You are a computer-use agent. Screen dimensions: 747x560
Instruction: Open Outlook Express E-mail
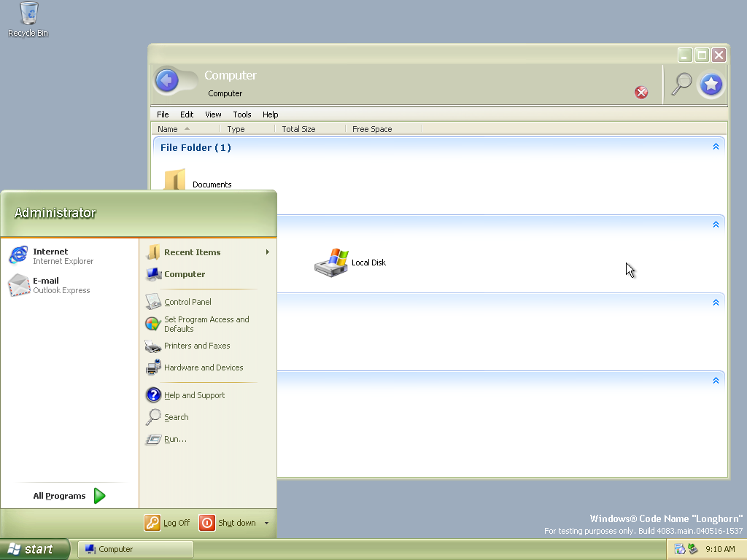click(x=50, y=285)
